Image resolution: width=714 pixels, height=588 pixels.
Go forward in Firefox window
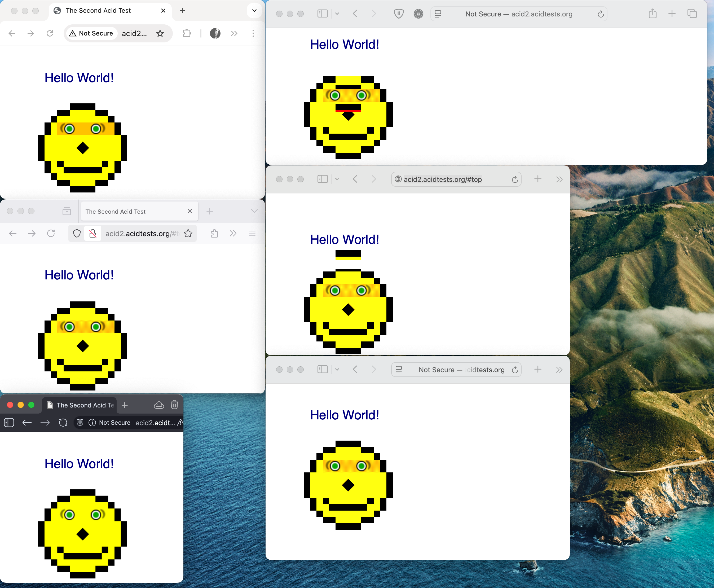(32, 233)
